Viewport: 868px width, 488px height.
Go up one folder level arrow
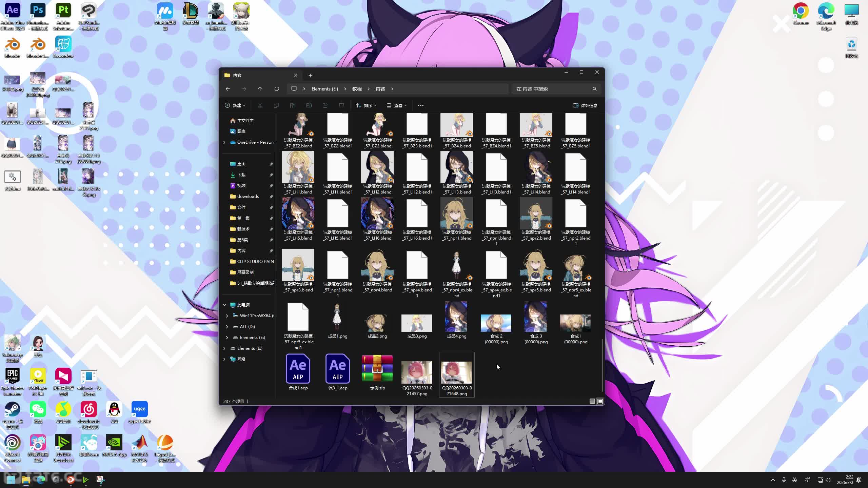pos(260,89)
